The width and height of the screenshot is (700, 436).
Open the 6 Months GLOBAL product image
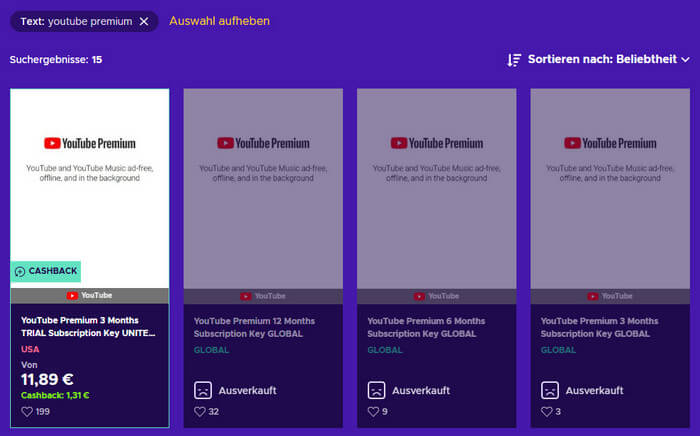pos(437,188)
